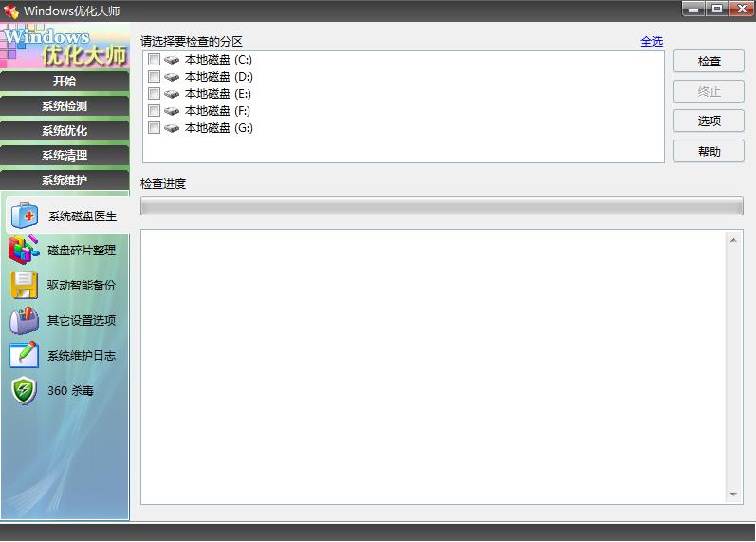Click the 检查进度 progress bar
Screen dimensions: 756x542
[x=442, y=206]
